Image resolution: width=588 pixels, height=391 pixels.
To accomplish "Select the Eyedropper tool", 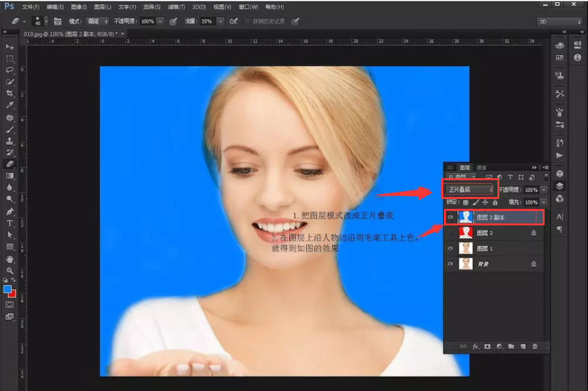I will (9, 105).
